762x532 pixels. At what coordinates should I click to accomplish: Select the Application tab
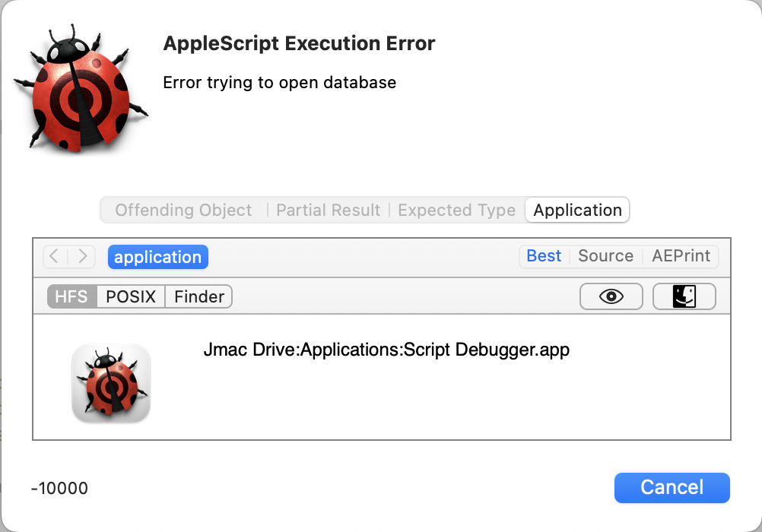coord(577,210)
